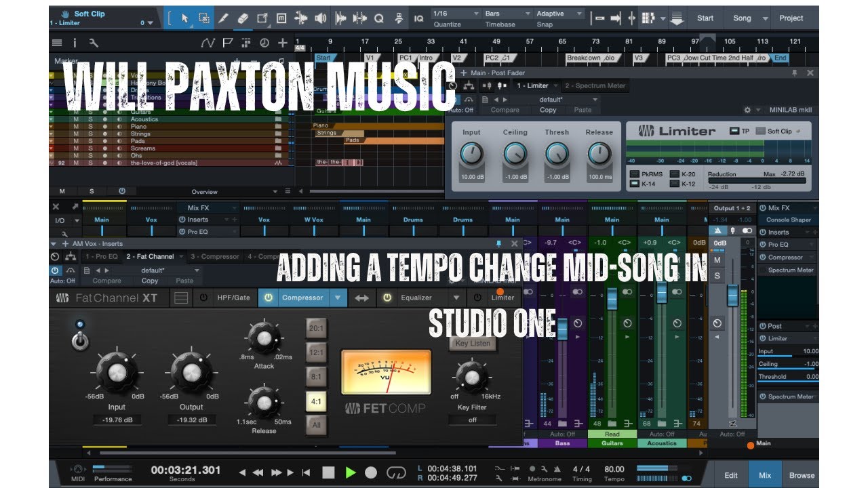
Task: Open the marker track flag icon
Action: [228, 43]
